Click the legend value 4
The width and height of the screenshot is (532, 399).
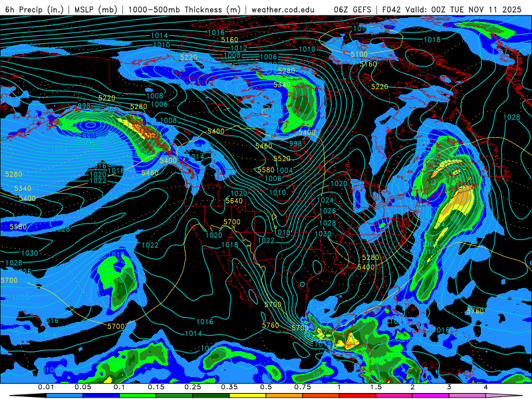click(486, 387)
